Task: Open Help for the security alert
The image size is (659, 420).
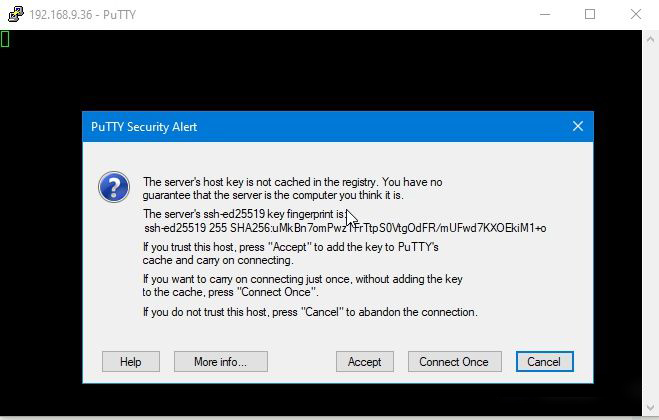Action: pyautogui.click(x=131, y=362)
